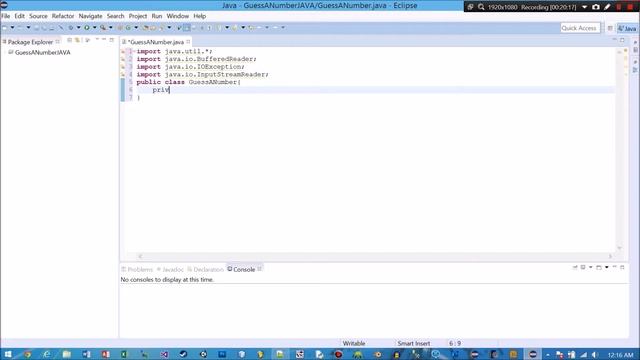Click the Open Console icon
640x360 pixels.
pyautogui.click(x=599, y=267)
